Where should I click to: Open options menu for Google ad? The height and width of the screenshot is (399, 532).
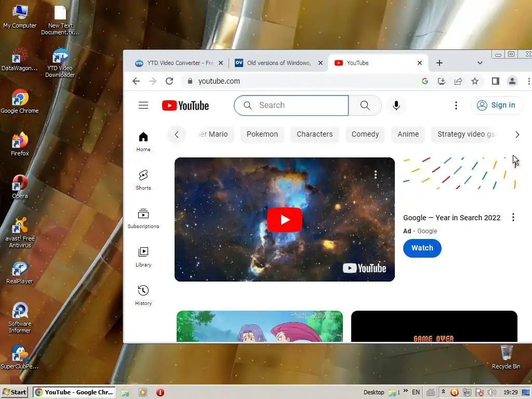coord(513,217)
